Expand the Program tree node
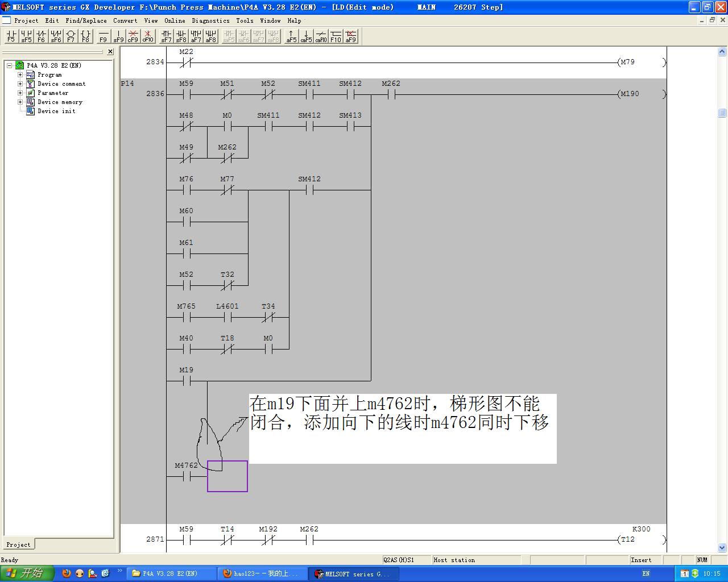Image resolution: width=728 pixels, height=582 pixels. [x=20, y=74]
